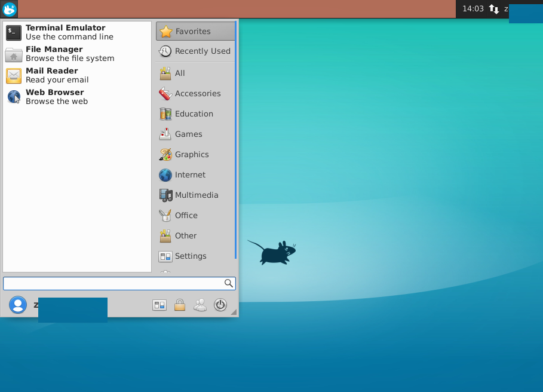Click inside the application search field
543x392 pixels.
(113, 283)
